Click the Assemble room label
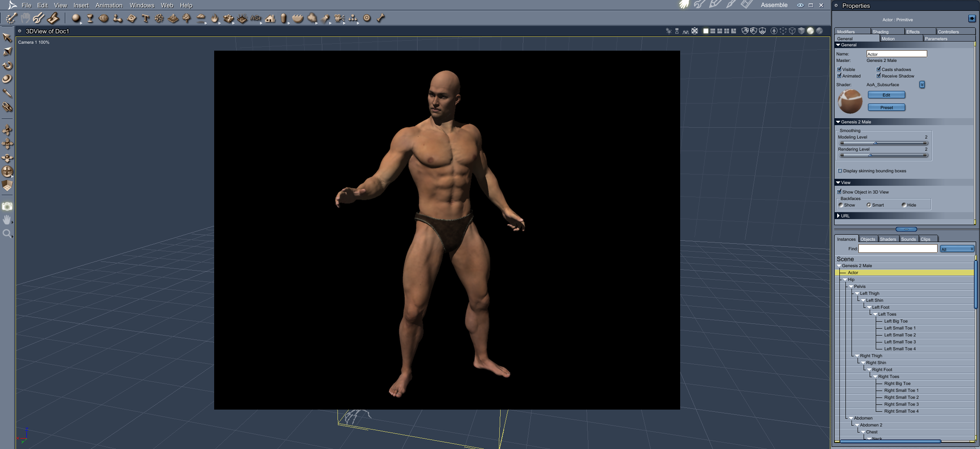Screen dimensions: 980x449 (774, 5)
